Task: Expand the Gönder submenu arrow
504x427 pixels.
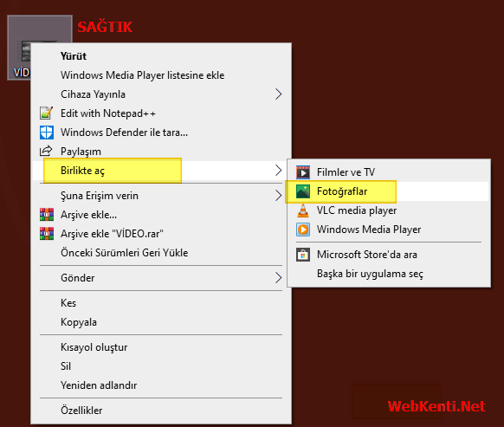Action: (278, 278)
